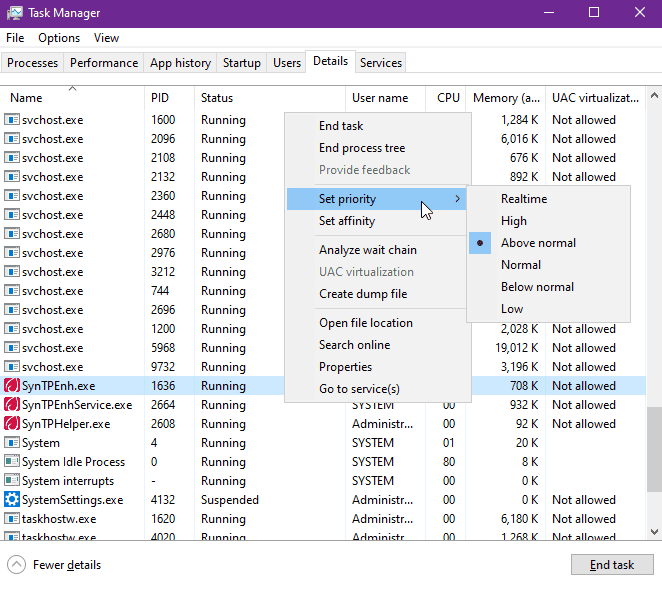This screenshot has height=589, width=662.
Task: Click the SynTPEnhService.exe process icon
Action: click(x=12, y=404)
